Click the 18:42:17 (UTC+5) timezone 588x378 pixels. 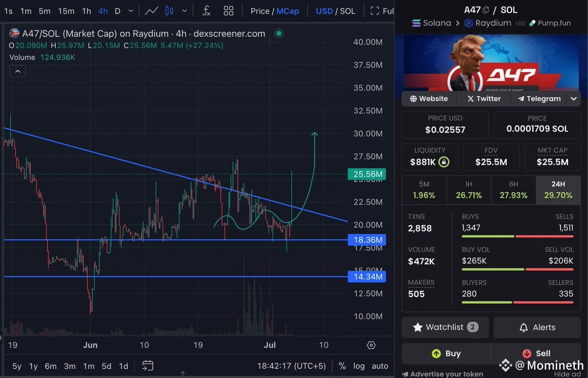pos(292,366)
